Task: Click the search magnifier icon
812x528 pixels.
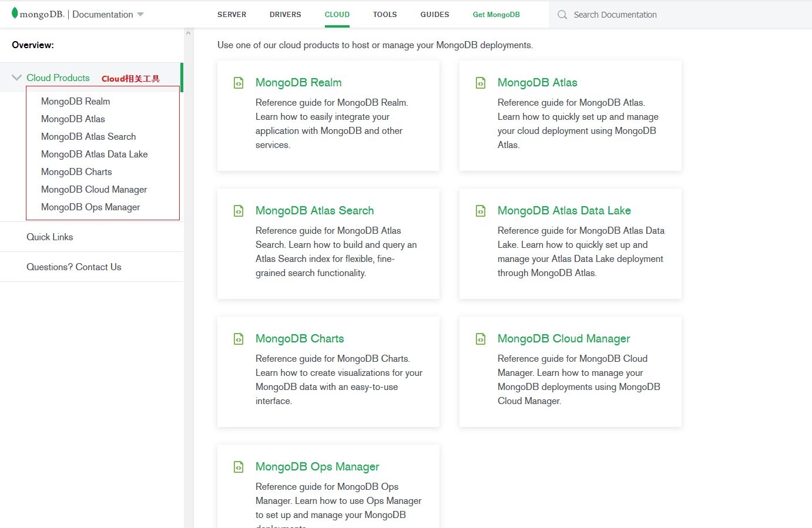Action: 562,15
